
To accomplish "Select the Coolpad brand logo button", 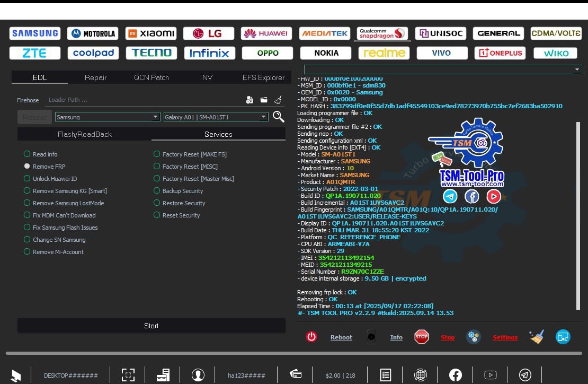I will [x=93, y=53].
